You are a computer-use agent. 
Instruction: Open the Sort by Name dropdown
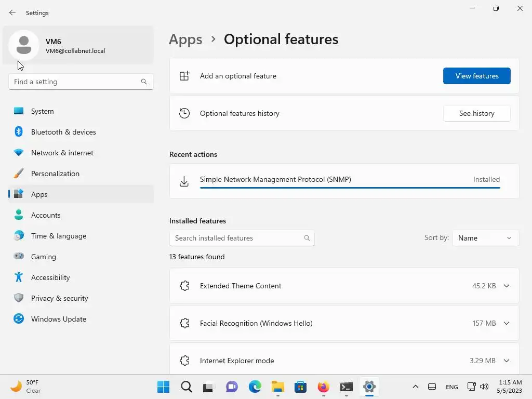[x=485, y=238]
